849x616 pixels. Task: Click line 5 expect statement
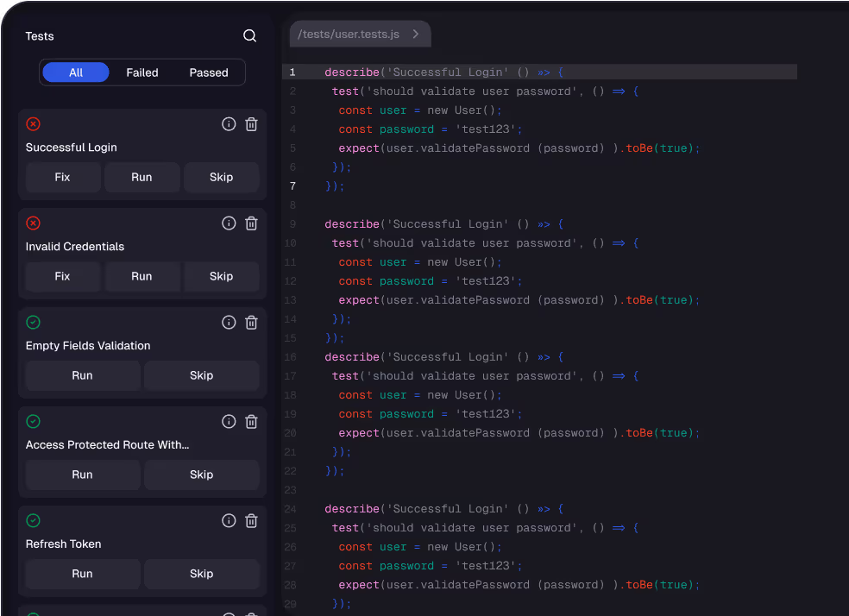(x=519, y=148)
